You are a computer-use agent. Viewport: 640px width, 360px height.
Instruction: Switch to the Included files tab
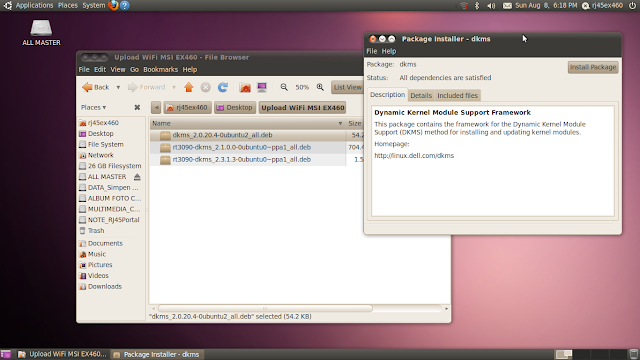(457, 96)
